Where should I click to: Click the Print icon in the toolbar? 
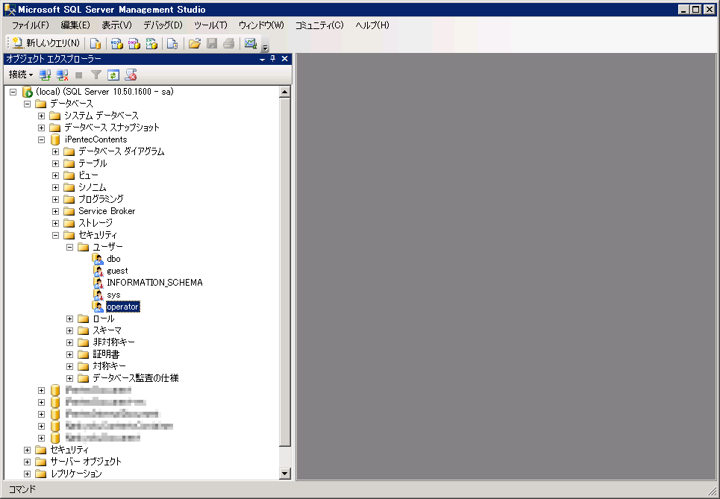pos(229,44)
